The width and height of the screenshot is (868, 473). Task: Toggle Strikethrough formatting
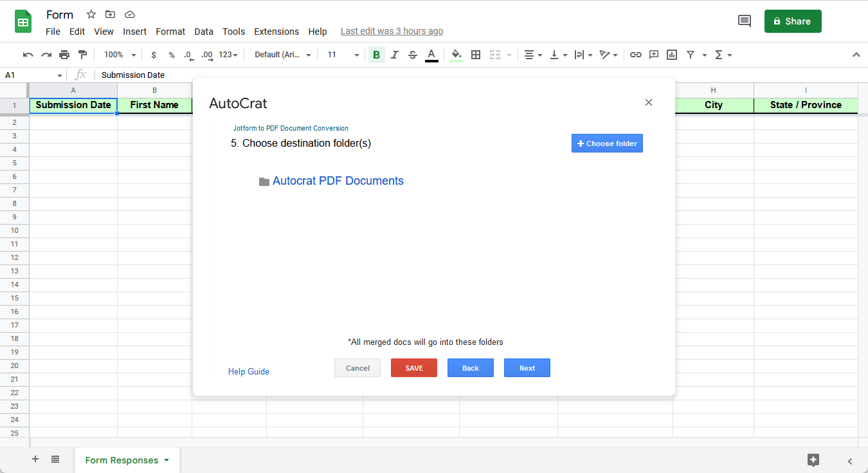[x=413, y=55]
